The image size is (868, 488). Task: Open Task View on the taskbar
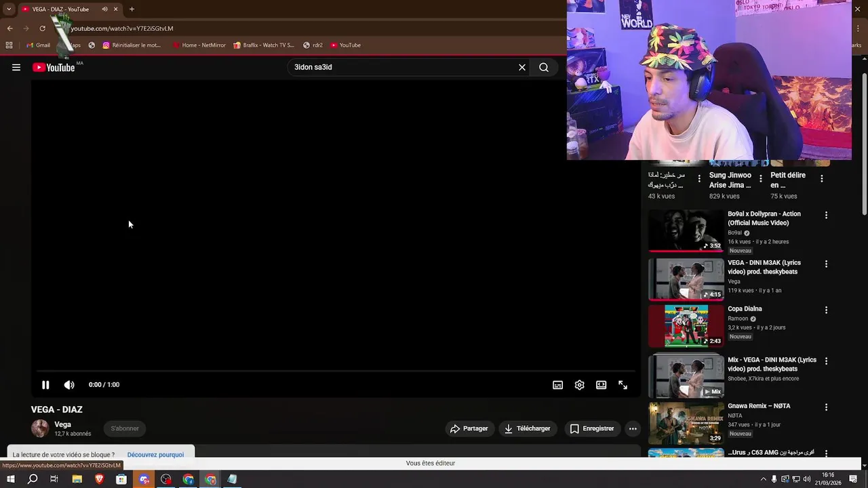coord(54,479)
